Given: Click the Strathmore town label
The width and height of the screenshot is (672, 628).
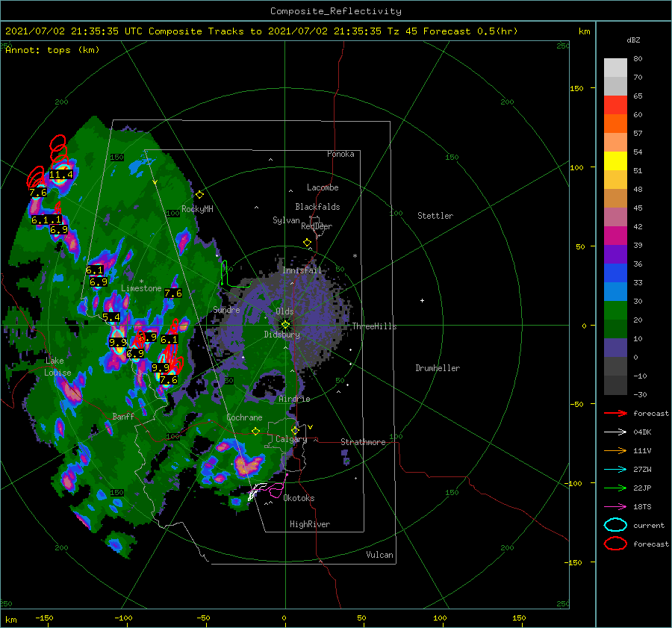Looking at the screenshot, I should point(363,442).
